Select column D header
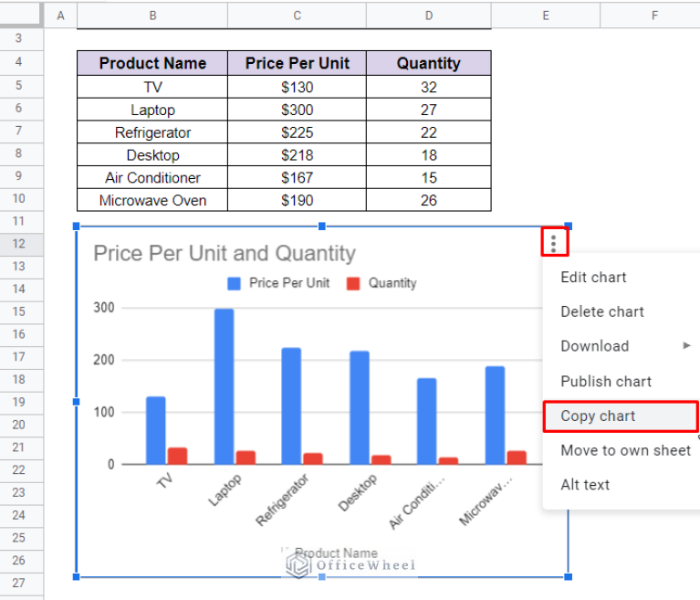 (x=429, y=16)
